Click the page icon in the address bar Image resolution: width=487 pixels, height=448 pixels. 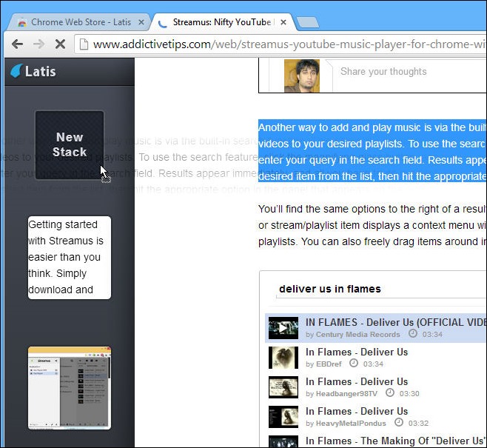tap(84, 44)
